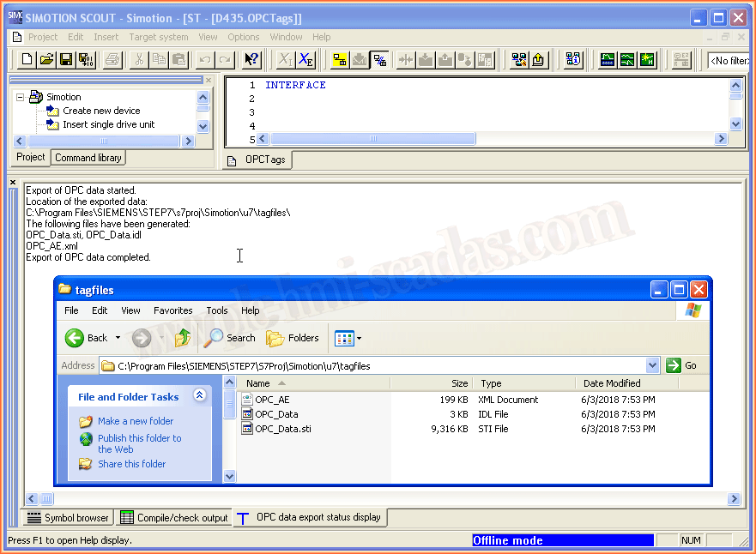The height and width of the screenshot is (554, 756).
Task: Expand the Address bar path dropdown
Action: coord(652,365)
